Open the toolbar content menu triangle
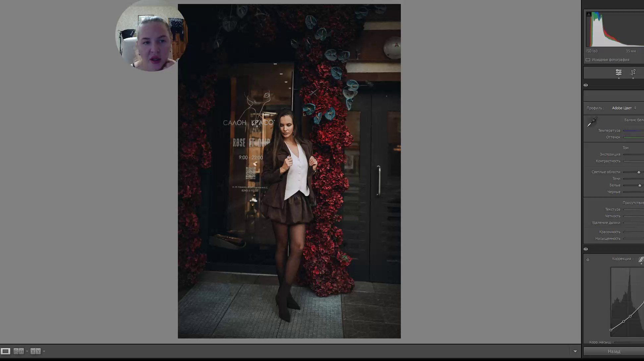 (575, 351)
